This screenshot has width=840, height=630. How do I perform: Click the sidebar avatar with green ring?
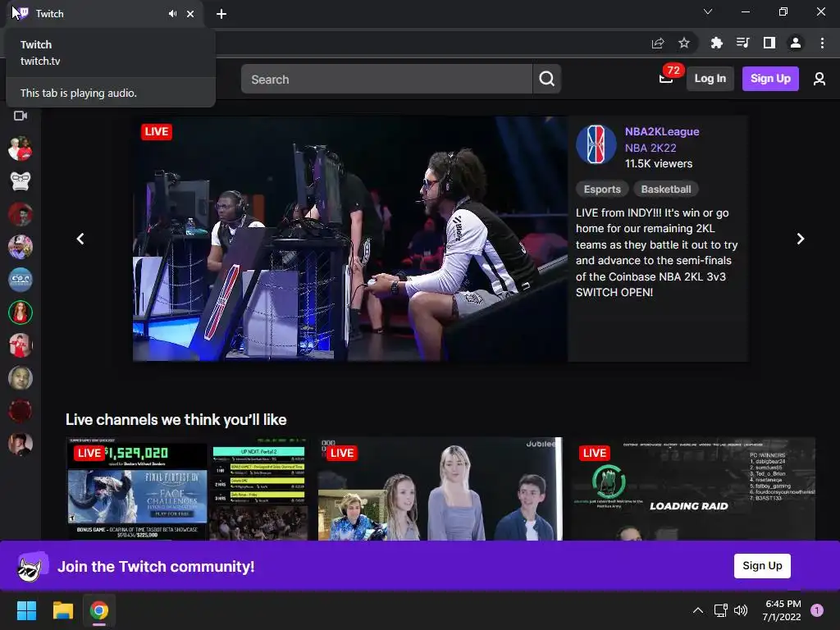coord(21,313)
